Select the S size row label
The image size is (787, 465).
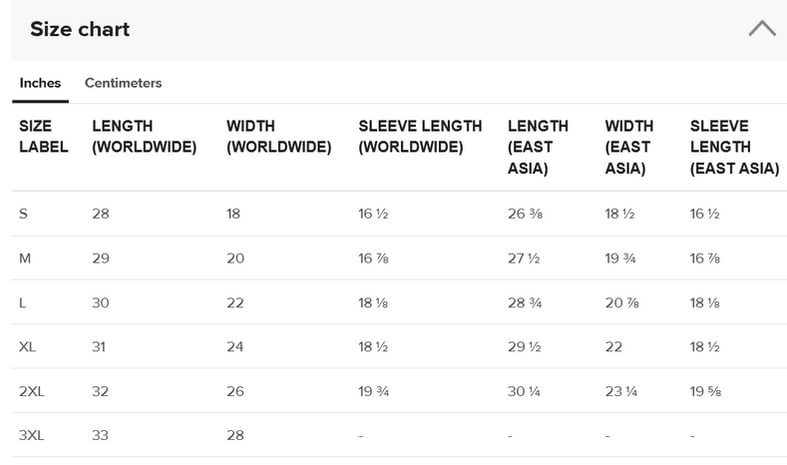[x=23, y=214]
